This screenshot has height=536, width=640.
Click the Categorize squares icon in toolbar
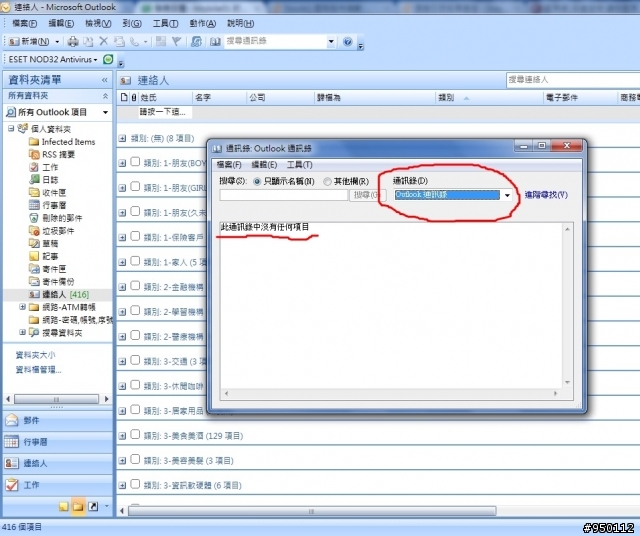click(161, 41)
